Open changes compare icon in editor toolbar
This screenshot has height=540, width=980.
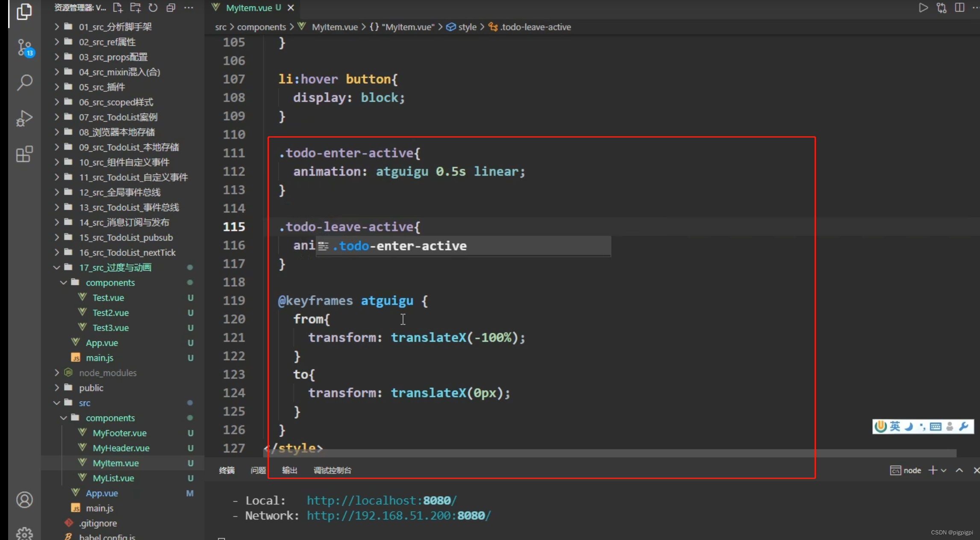coord(942,8)
